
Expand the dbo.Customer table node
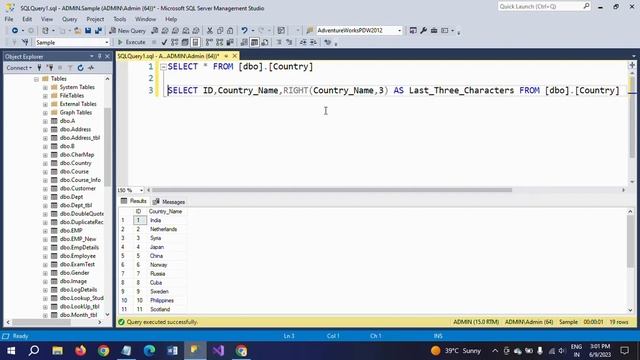45,189
